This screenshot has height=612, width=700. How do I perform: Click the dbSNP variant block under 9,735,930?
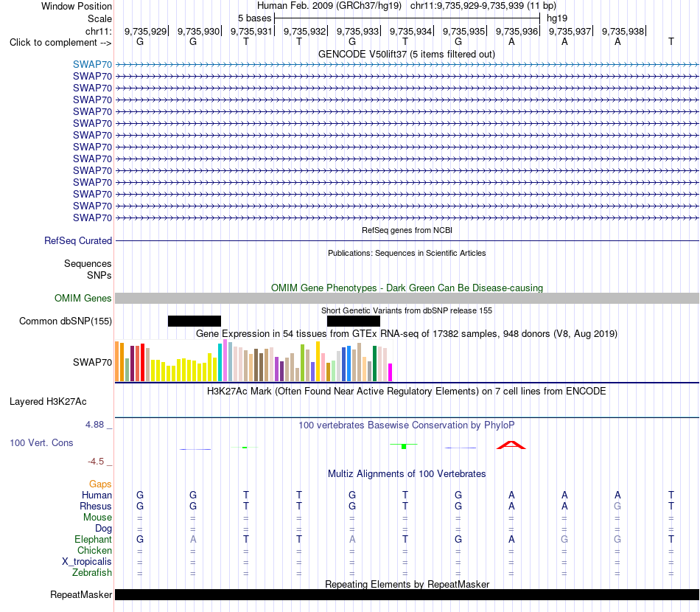(195, 321)
